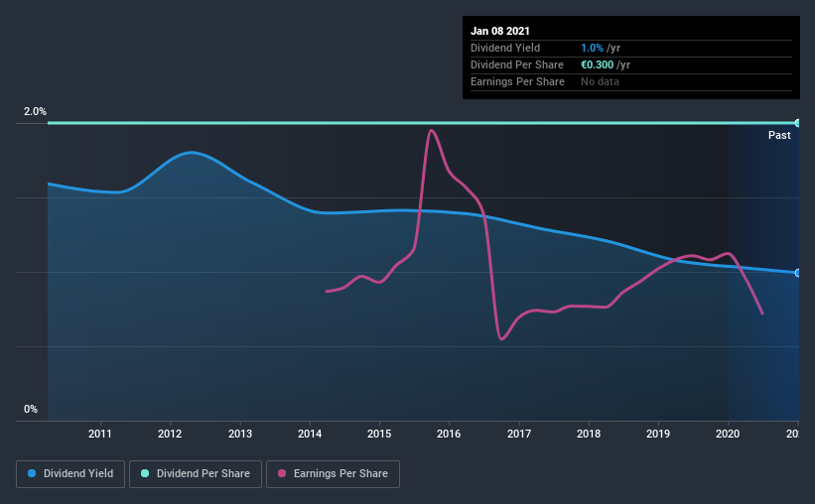Click the 2016 label on the x-axis
The image size is (815, 504).
[x=449, y=434]
